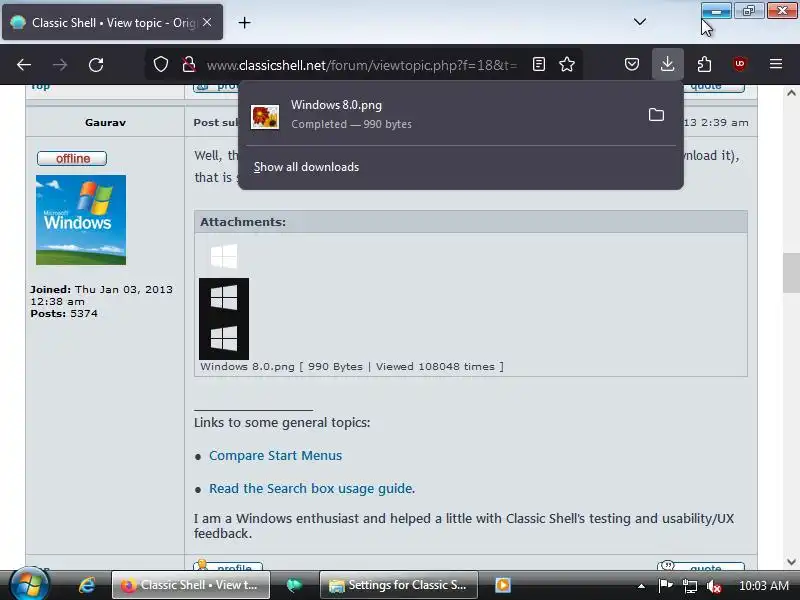
Task: Go back to the previous page
Action: tap(24, 65)
